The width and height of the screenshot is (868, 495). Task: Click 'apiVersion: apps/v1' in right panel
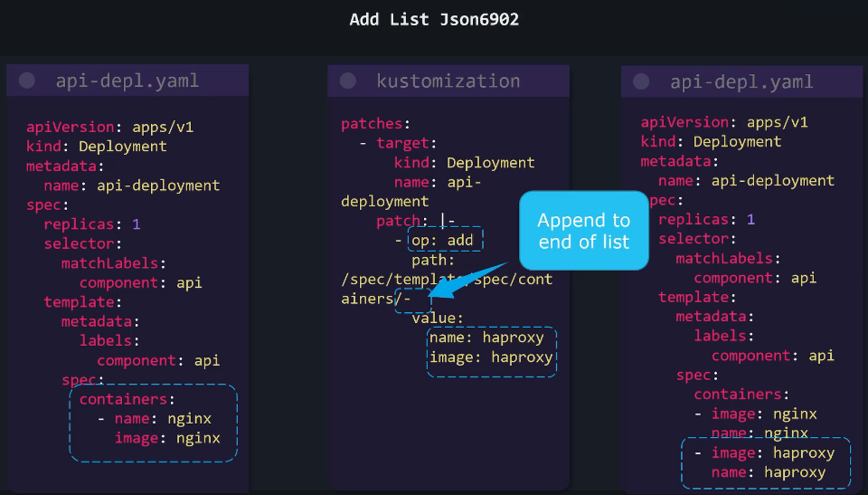[724, 122]
